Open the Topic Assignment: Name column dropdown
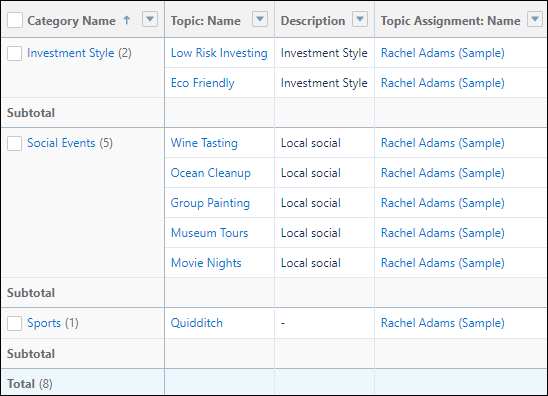 coord(535,19)
